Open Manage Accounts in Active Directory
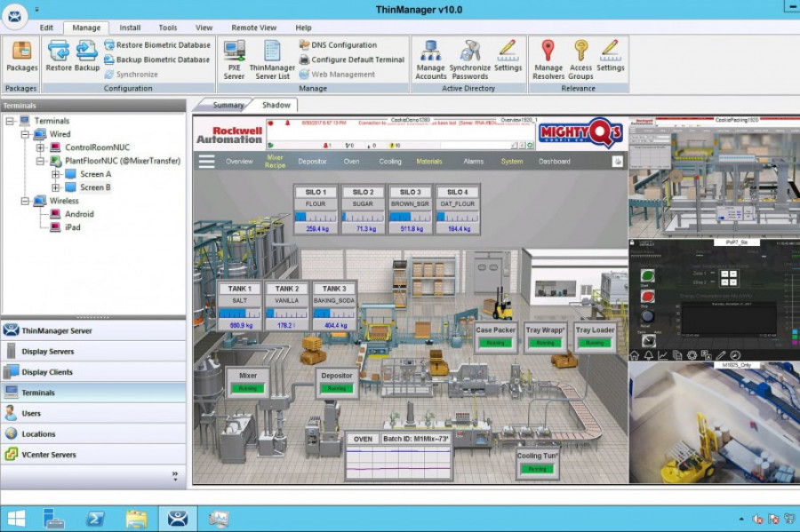The image size is (800, 532). [x=430, y=60]
